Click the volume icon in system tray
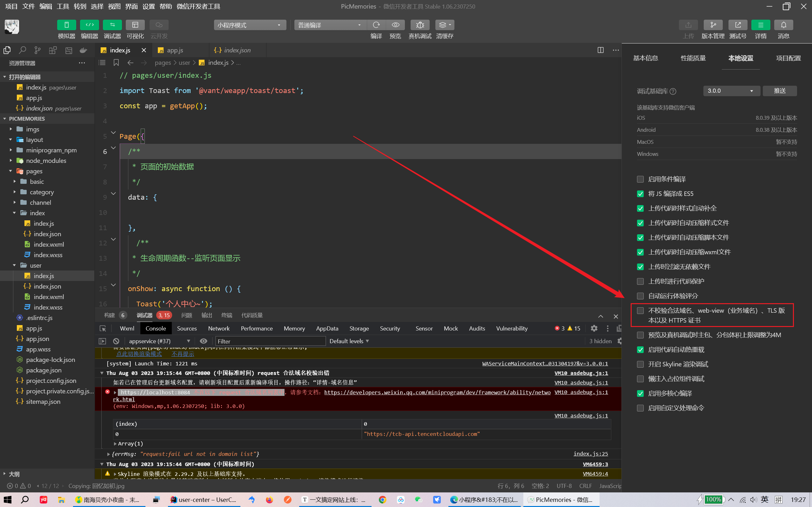 pos(753,500)
